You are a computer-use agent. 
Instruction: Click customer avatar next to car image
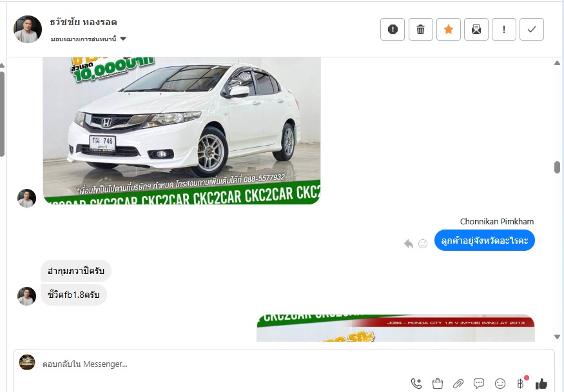(26, 198)
